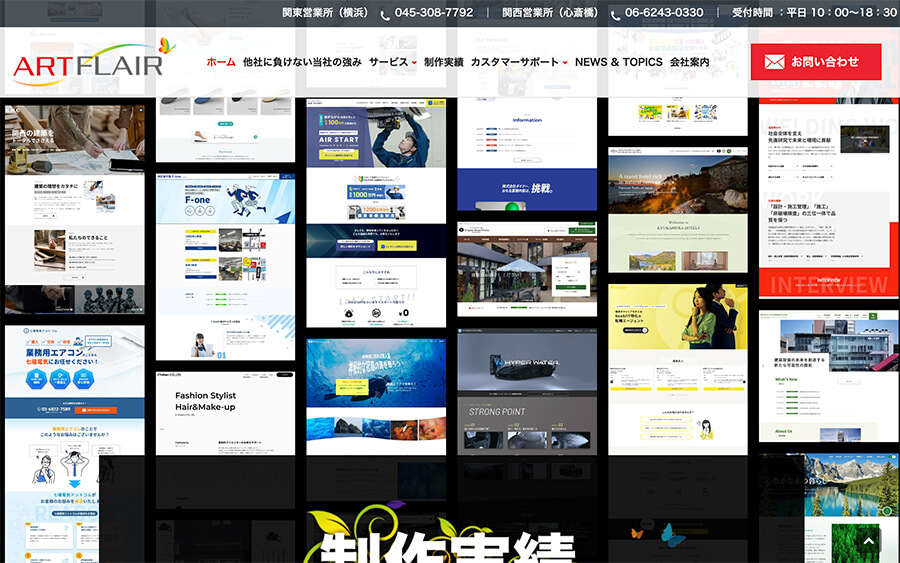This screenshot has height=563, width=900.
Task: Click the ARTFLAIR logo
Action: 88,65
